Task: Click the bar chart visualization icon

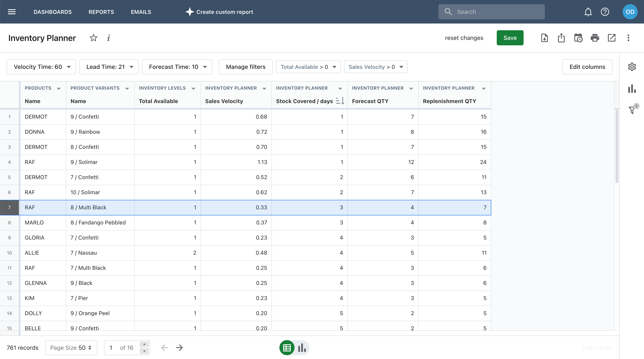Action: click(x=302, y=348)
